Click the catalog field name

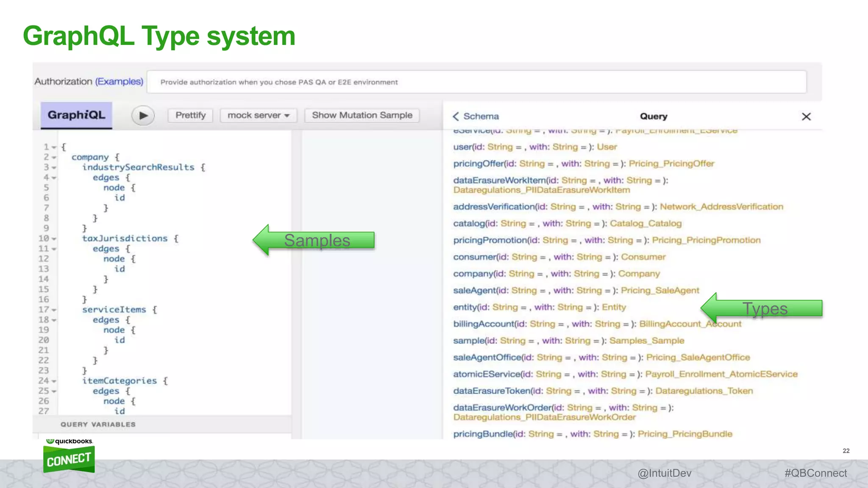click(x=469, y=223)
